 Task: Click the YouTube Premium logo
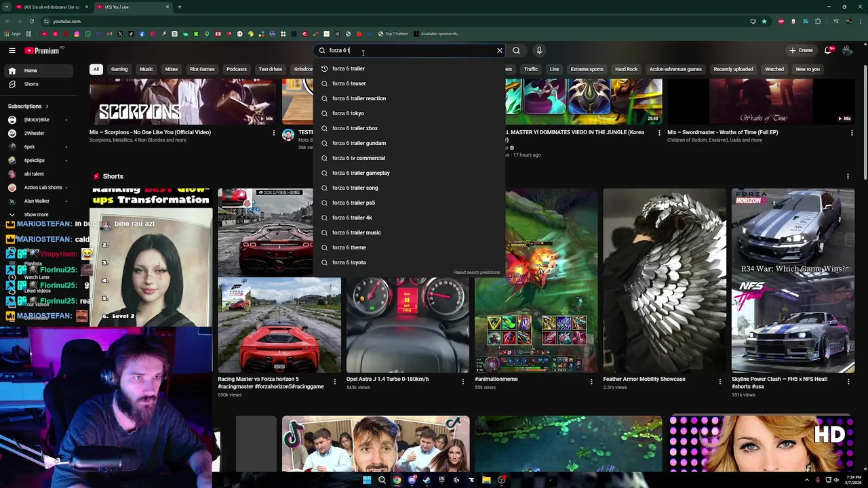coord(42,50)
